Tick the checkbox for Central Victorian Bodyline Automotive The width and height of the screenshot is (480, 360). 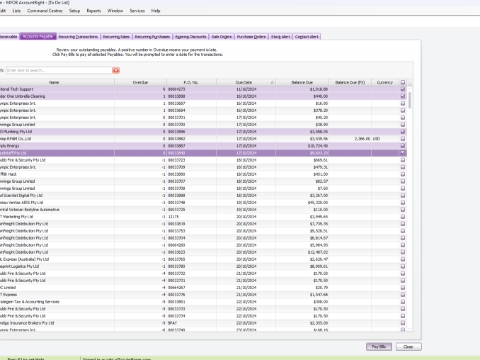click(403, 210)
